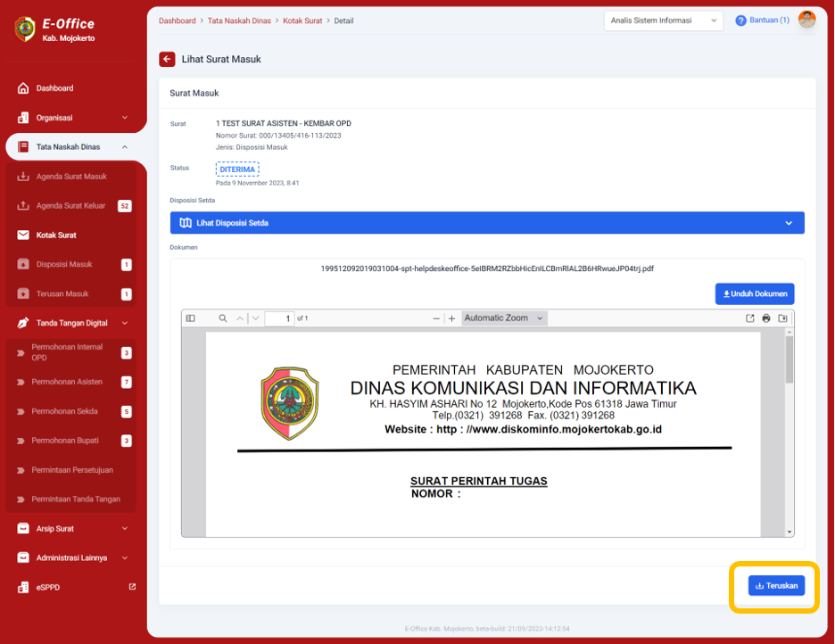Click the PDF print icon
Image resolution: width=835 pixels, height=644 pixels.
(766, 318)
